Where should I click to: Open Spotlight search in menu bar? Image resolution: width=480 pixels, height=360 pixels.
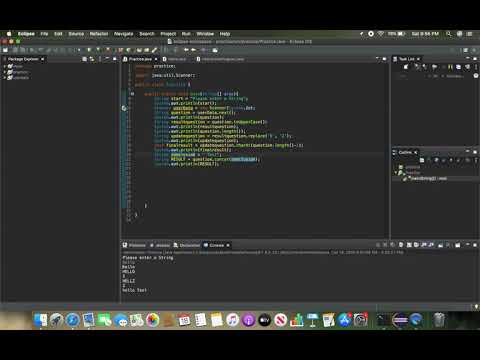(449, 34)
